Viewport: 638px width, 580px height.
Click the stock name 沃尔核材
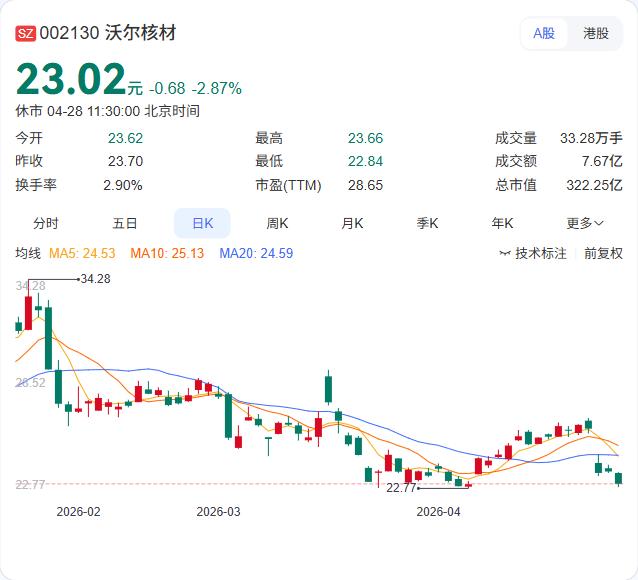click(141, 33)
